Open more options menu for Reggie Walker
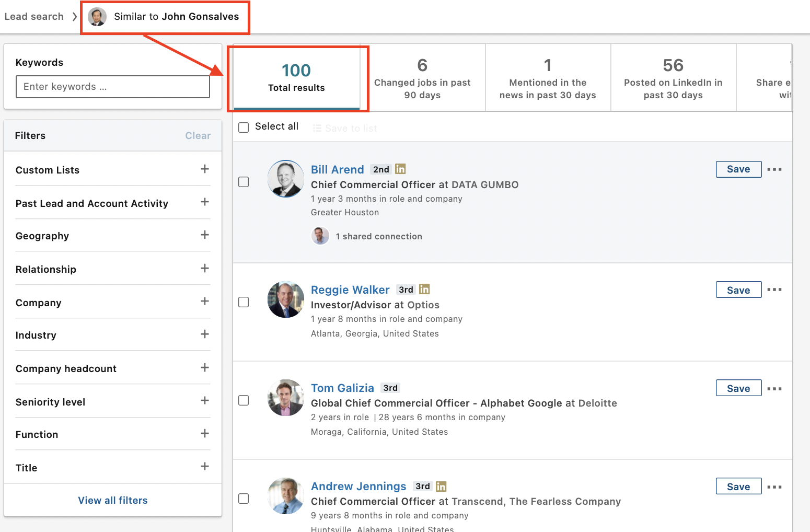 click(774, 290)
